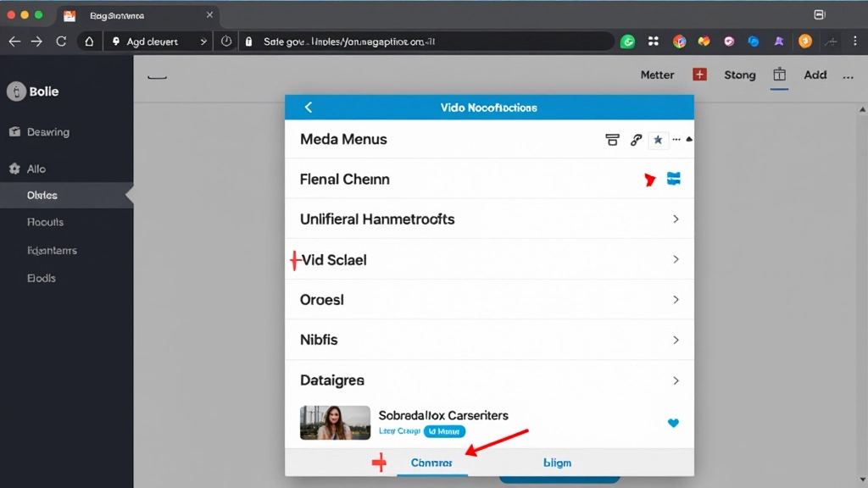Toggle the heart beside Sobredallox Carseriters
This screenshot has height=488, width=868.
[x=673, y=423]
